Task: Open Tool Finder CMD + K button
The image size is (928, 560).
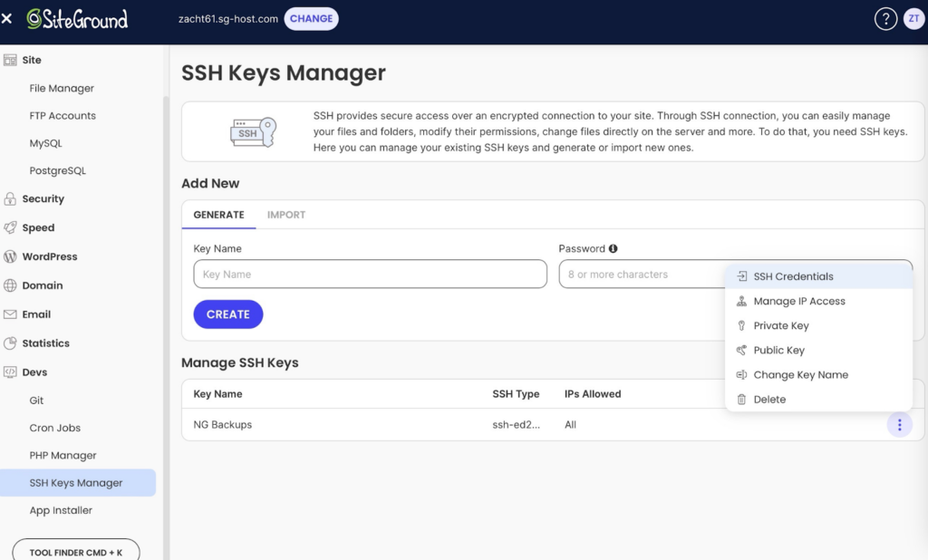Action: [x=76, y=552]
